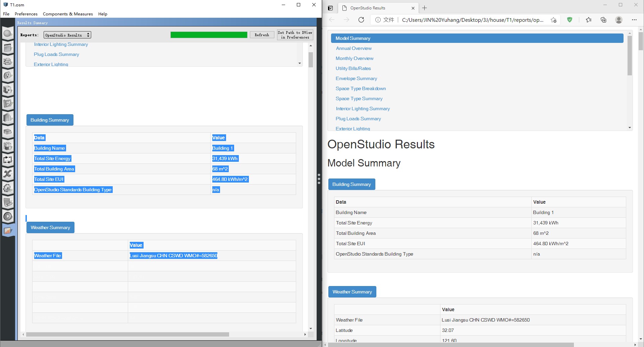Open the Simulation Settings gear tab
Image resolution: width=644 pixels, height=347 pixels.
pyautogui.click(x=8, y=188)
